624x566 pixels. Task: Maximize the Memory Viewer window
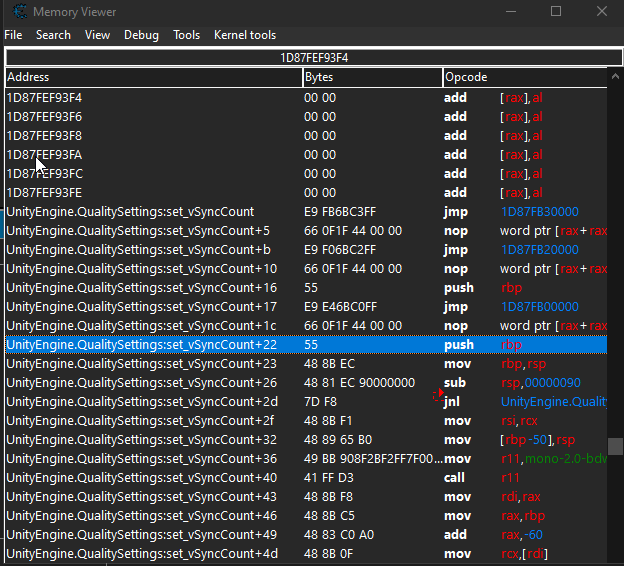556,12
